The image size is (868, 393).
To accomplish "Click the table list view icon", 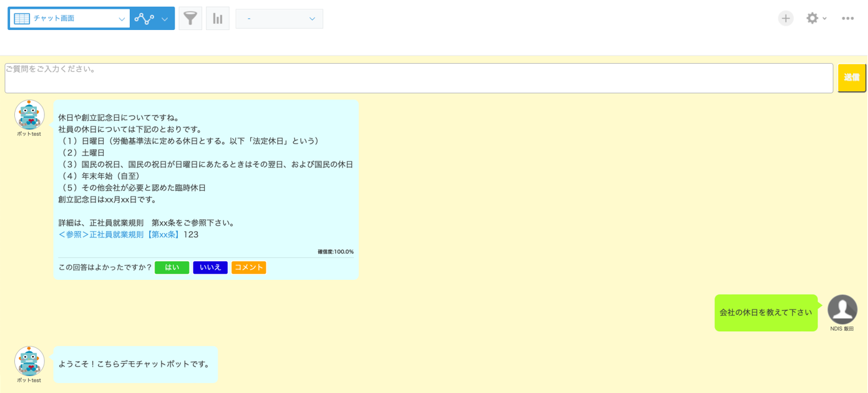I will coord(22,19).
